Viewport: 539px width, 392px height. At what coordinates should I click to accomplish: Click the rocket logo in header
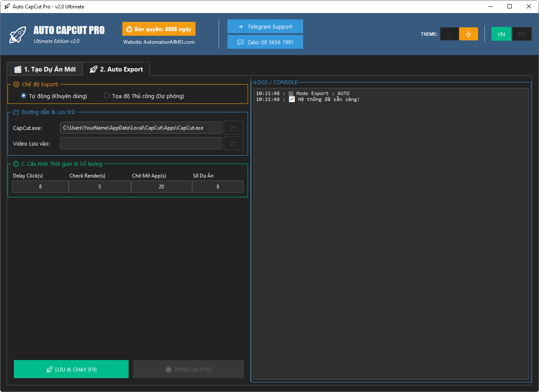coord(18,34)
